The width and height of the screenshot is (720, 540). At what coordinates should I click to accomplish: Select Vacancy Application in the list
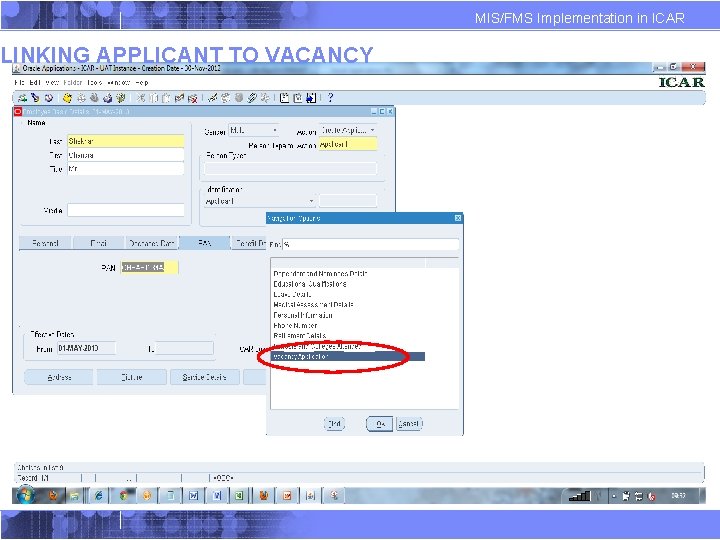pos(348,356)
